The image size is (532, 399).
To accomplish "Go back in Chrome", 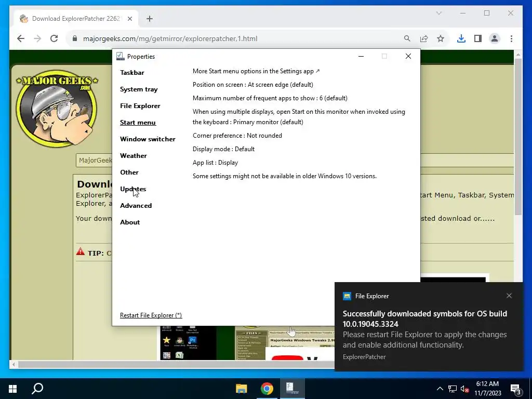I will [21, 38].
